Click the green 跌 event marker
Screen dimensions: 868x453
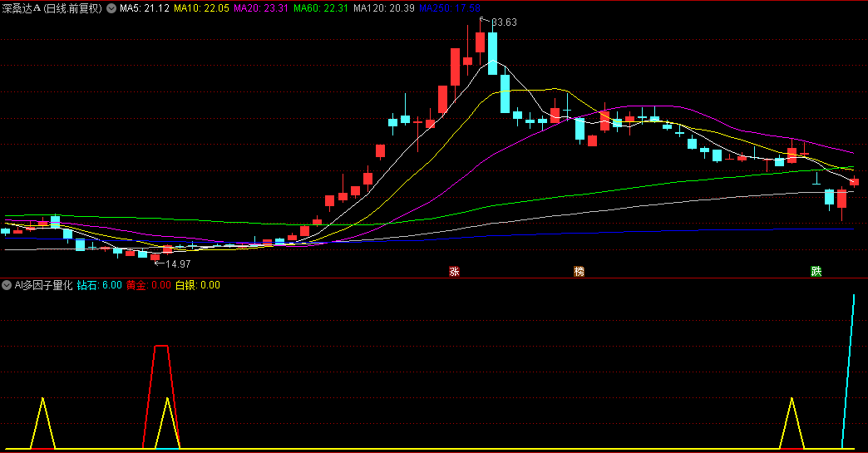click(x=816, y=271)
